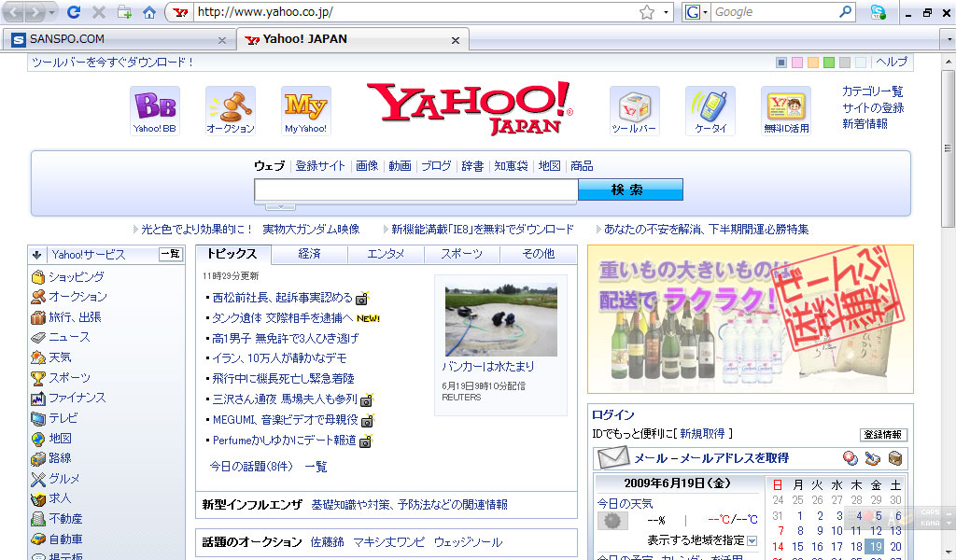Image resolution: width=956 pixels, height=560 pixels.
Task: Open the イラン、10万人が静かなデモ headline
Action: (279, 358)
